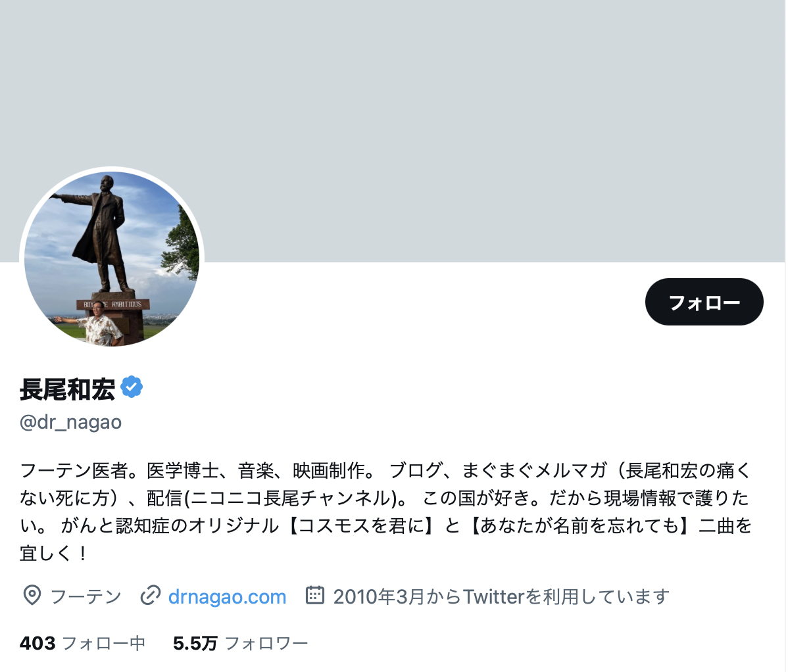Click the 2010年3月 Twitter join date text
This screenshot has height=672, width=788.
click(501, 596)
